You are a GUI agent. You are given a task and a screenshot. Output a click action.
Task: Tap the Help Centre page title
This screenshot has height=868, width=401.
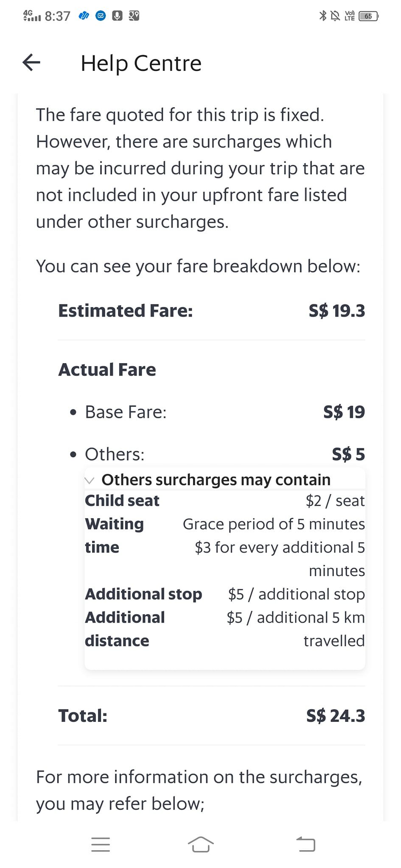pyautogui.click(x=141, y=63)
